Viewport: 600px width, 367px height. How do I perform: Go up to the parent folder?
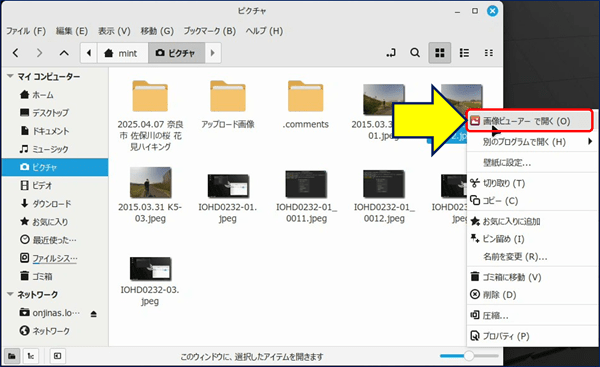click(x=64, y=53)
